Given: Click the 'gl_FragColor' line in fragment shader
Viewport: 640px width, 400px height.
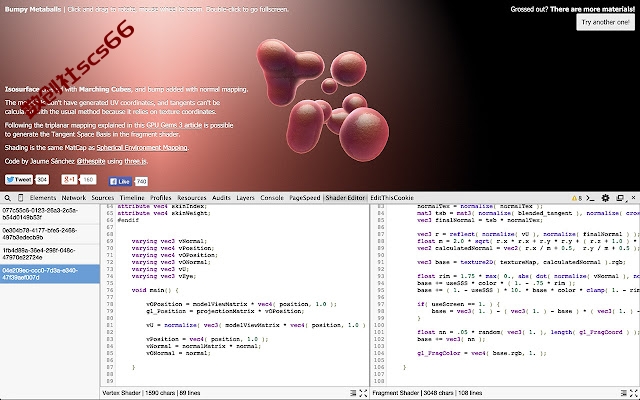Looking at the screenshot, I should pyautogui.click(x=482, y=353).
